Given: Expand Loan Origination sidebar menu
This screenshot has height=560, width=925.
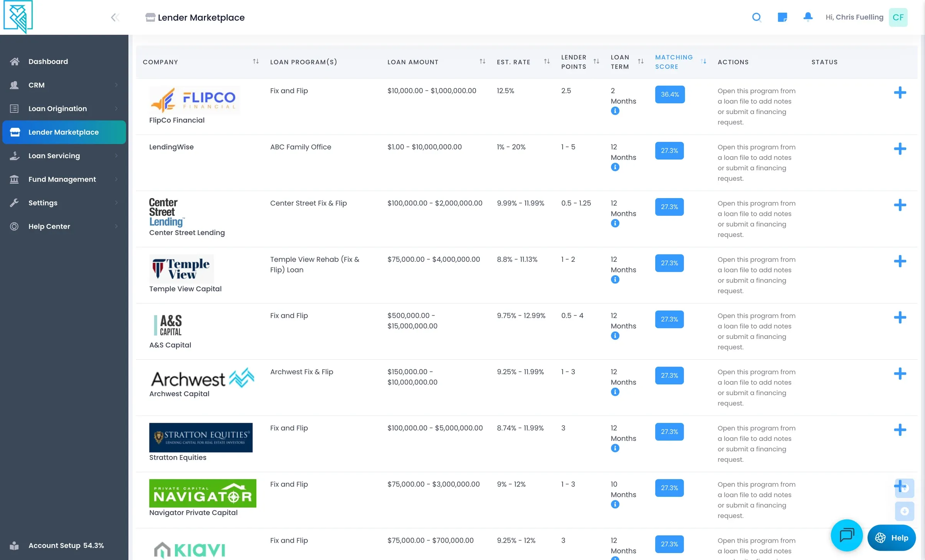Looking at the screenshot, I should coord(64,109).
